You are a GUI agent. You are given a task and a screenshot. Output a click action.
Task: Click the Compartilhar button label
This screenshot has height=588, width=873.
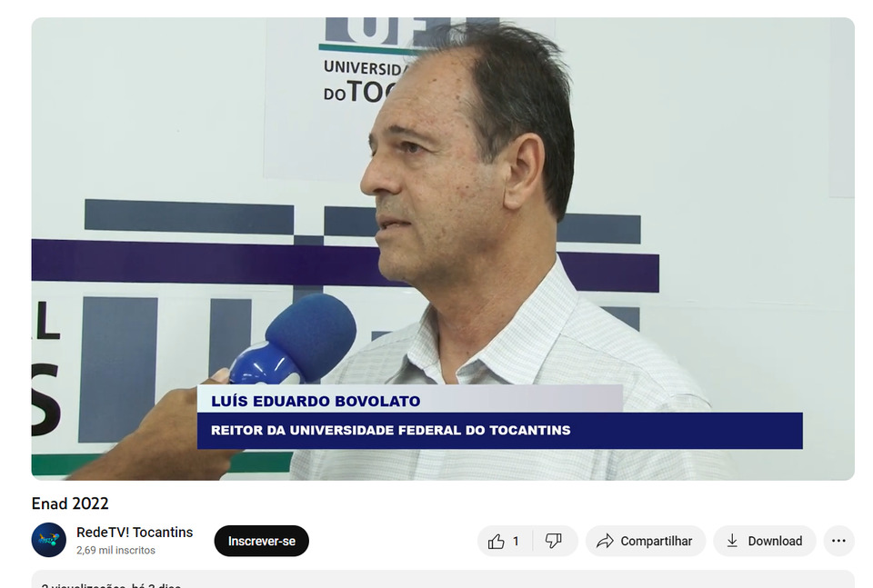coord(656,542)
